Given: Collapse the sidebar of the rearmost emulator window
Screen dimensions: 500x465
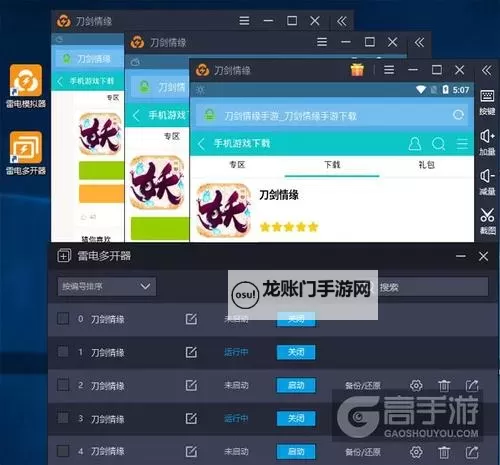Looking at the screenshot, I should pyautogui.click(x=342, y=21).
